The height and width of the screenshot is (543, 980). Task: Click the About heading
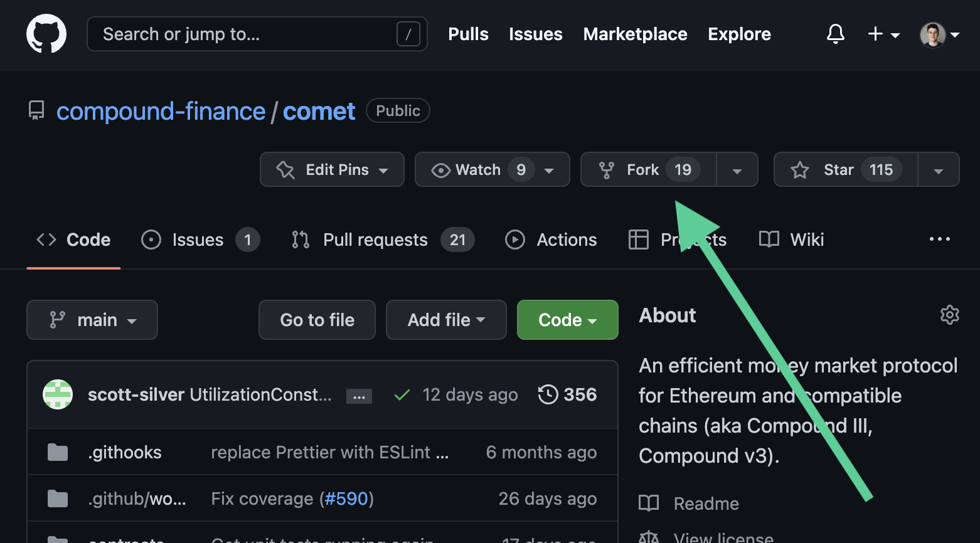[668, 315]
